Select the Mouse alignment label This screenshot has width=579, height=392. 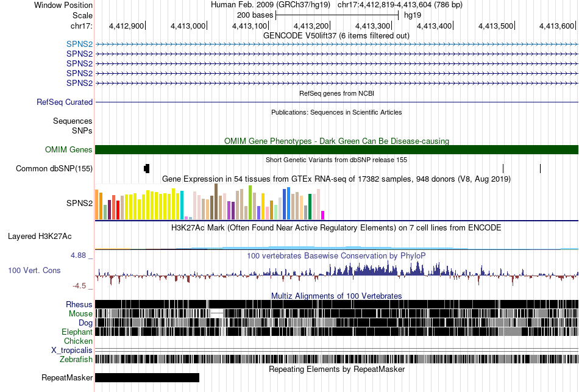coord(80,314)
